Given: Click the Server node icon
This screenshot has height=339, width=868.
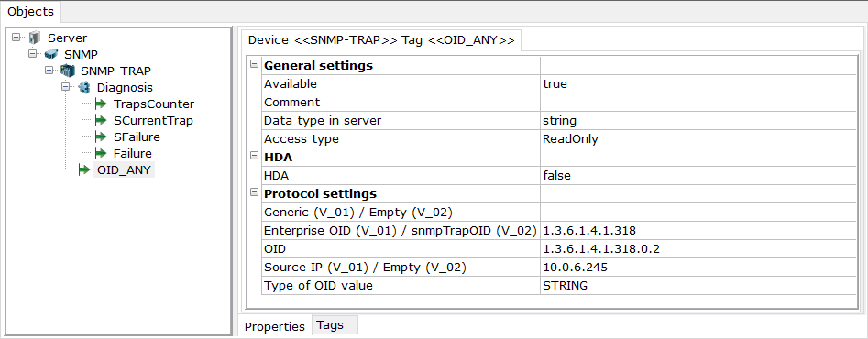Looking at the screenshot, I should 35,38.
